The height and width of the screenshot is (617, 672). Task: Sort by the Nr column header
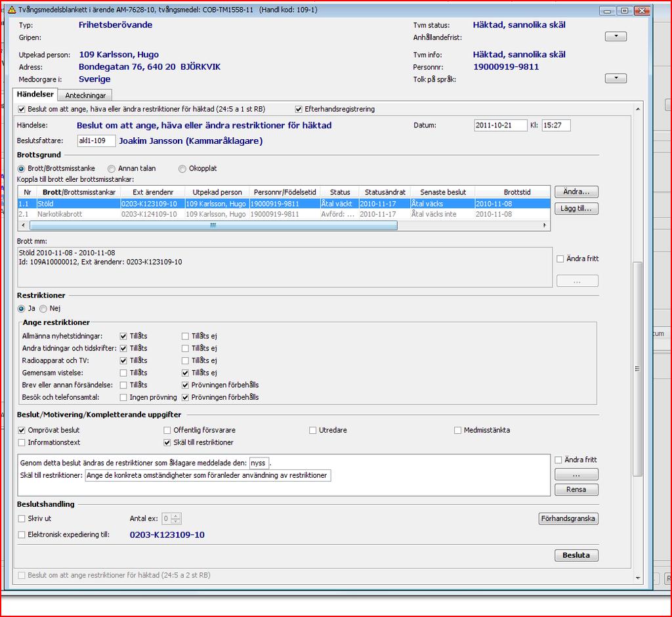tap(28, 192)
